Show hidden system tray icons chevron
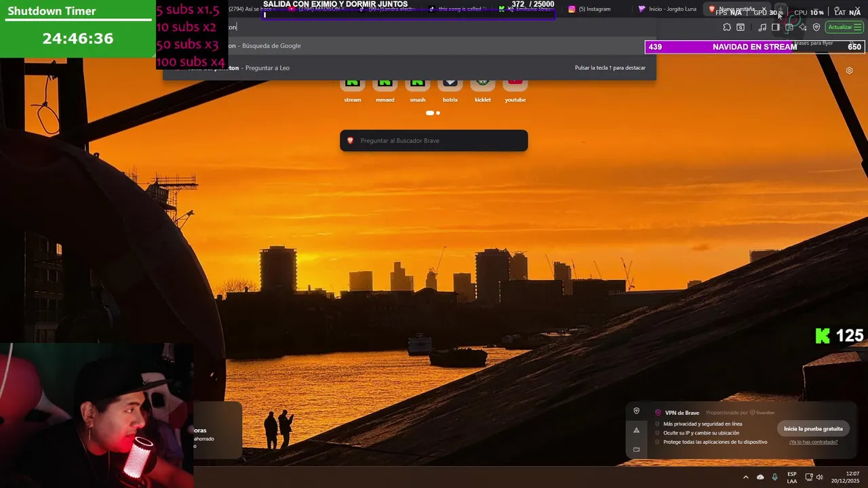Viewport: 868px width, 488px height. point(746,477)
